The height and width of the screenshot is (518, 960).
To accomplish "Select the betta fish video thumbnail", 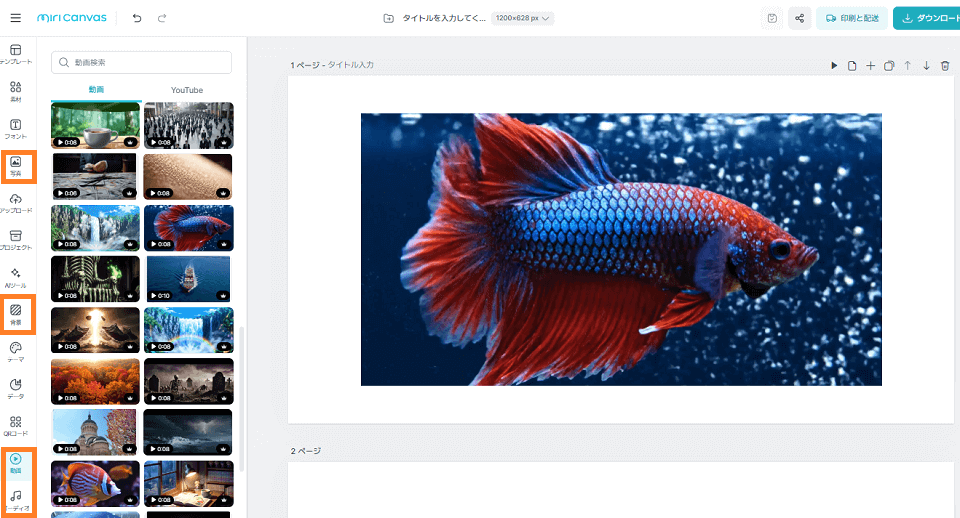I will click(188, 228).
